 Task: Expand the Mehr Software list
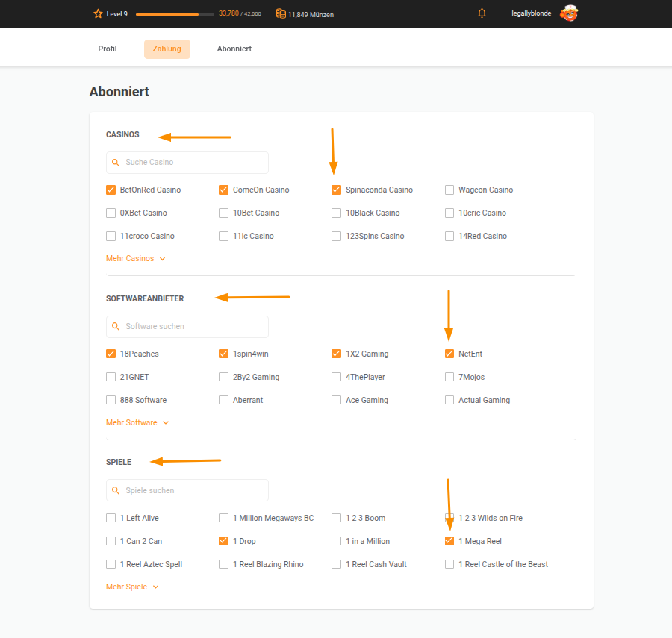137,422
